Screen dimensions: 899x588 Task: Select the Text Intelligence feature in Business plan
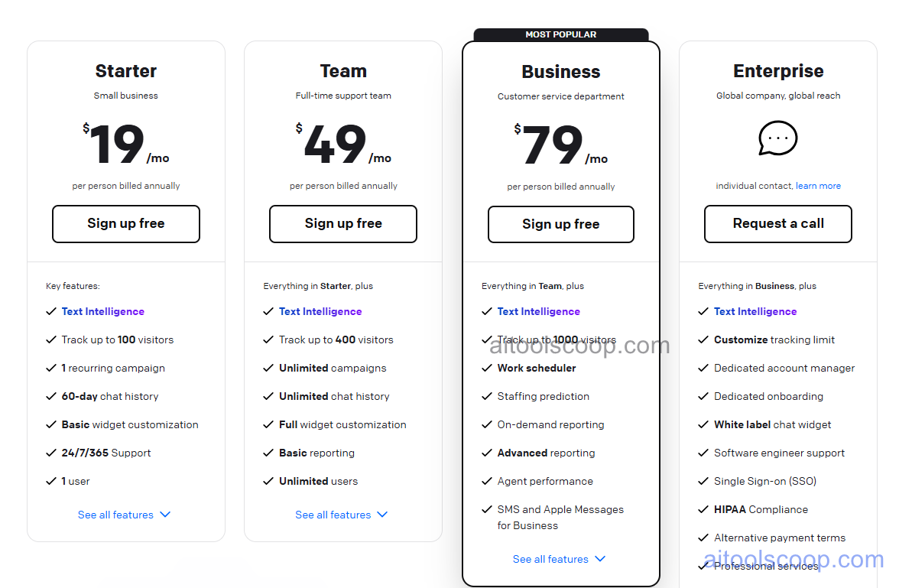click(x=539, y=311)
